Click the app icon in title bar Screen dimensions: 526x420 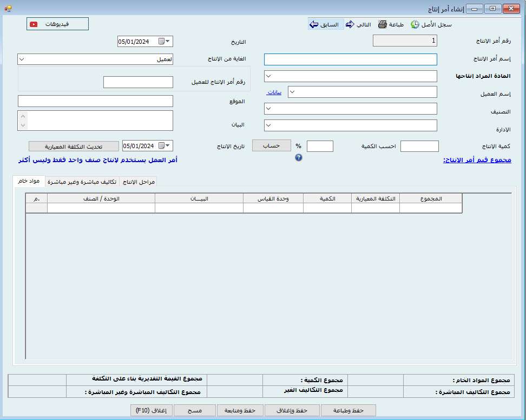tap(8, 9)
